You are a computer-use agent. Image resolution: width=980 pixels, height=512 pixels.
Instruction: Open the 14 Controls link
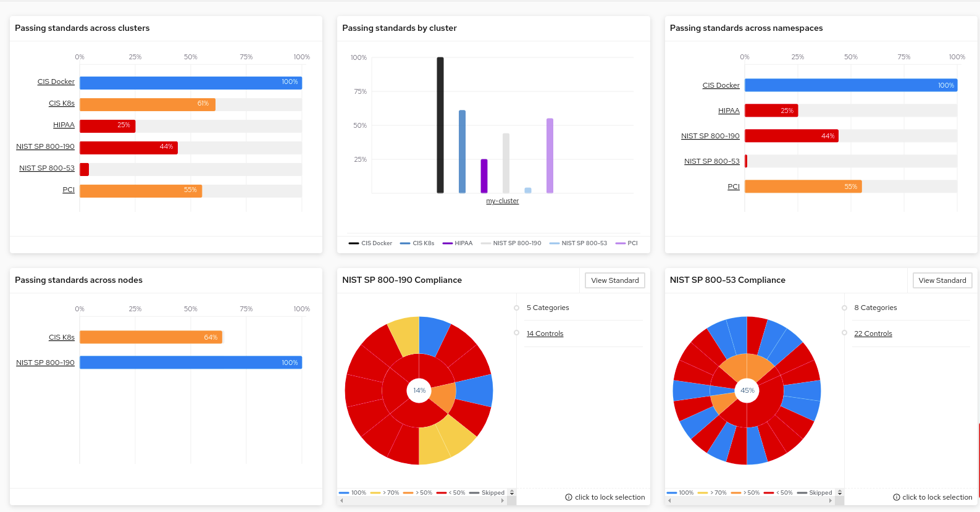545,334
